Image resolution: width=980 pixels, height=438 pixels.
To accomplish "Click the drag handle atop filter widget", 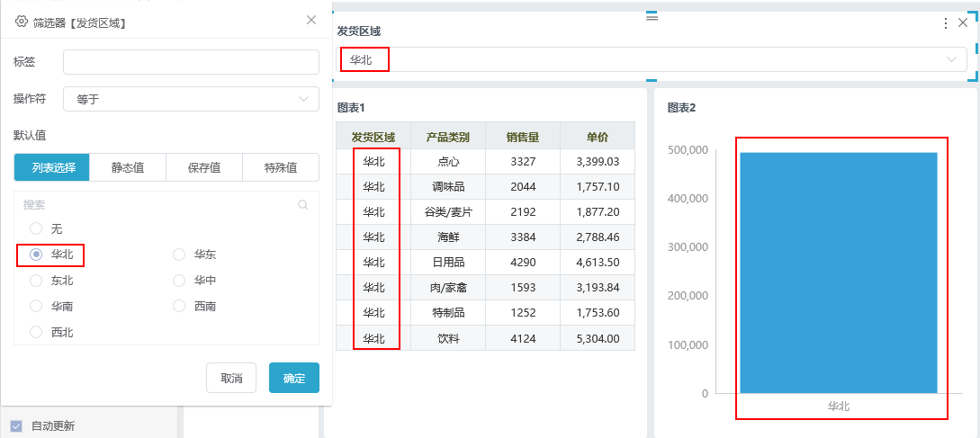I will (652, 17).
